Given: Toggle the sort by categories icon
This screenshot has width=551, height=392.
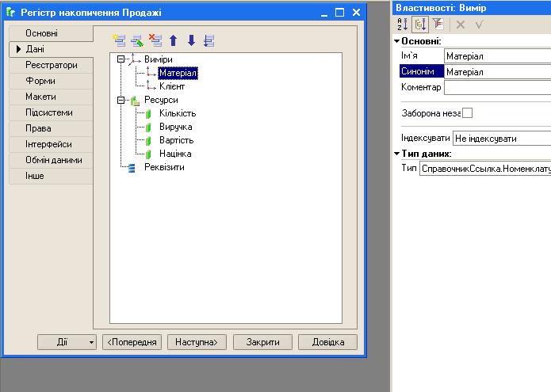Looking at the screenshot, I should click(420, 25).
